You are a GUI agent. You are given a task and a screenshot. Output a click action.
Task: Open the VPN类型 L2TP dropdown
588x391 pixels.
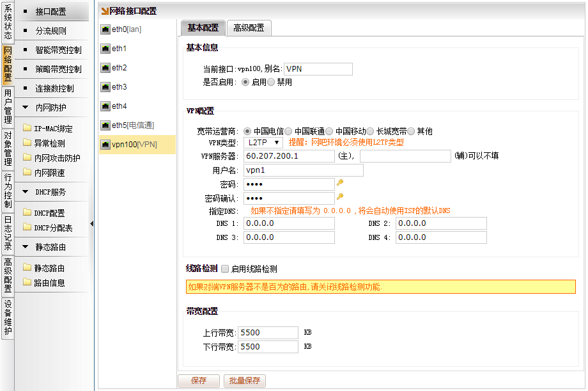[263, 143]
